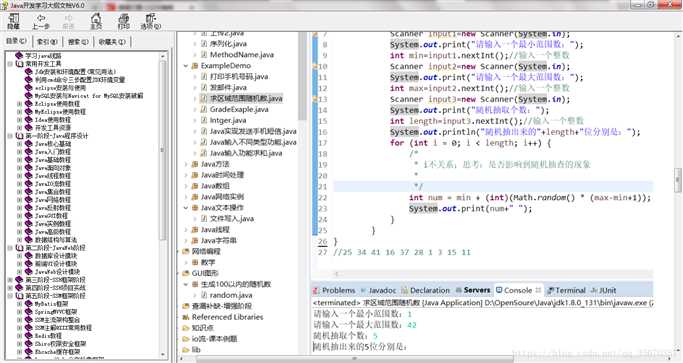Open the Declaration tab
The height and width of the screenshot is (363, 683).
pos(426,290)
